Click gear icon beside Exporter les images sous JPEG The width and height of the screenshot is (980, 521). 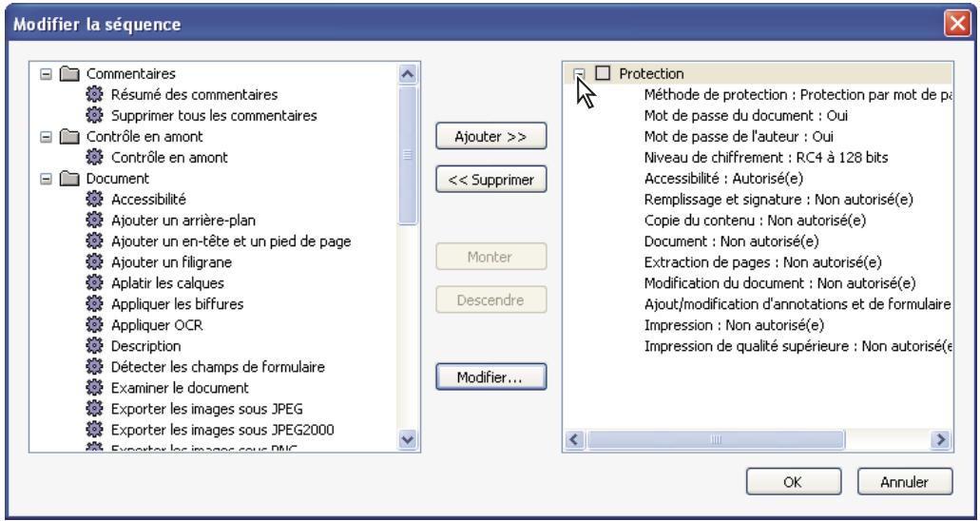pyautogui.click(x=94, y=409)
